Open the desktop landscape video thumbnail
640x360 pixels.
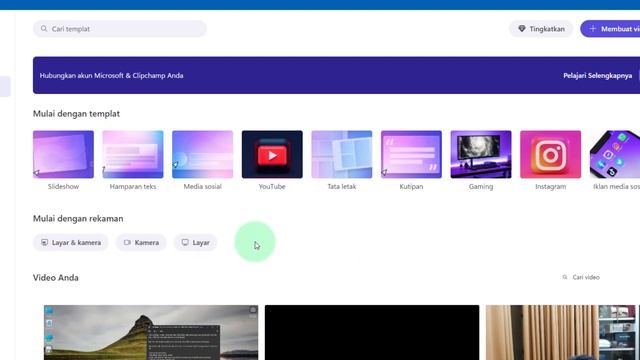tap(151, 332)
